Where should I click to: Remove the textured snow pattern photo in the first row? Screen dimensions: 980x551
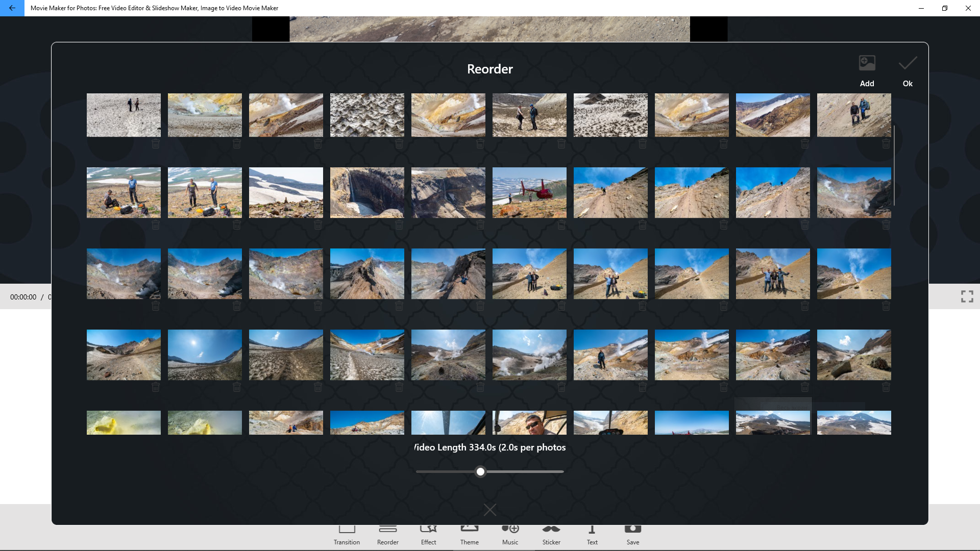point(399,144)
